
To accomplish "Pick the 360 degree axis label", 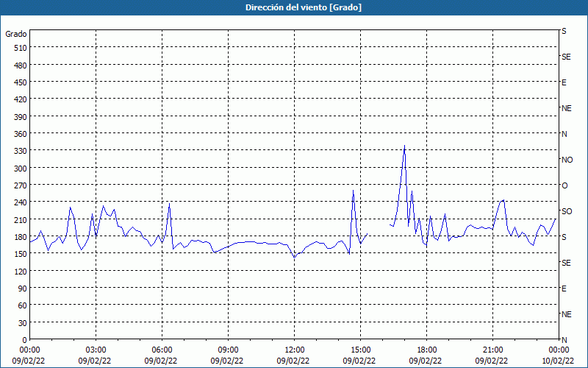I will click(21, 134).
